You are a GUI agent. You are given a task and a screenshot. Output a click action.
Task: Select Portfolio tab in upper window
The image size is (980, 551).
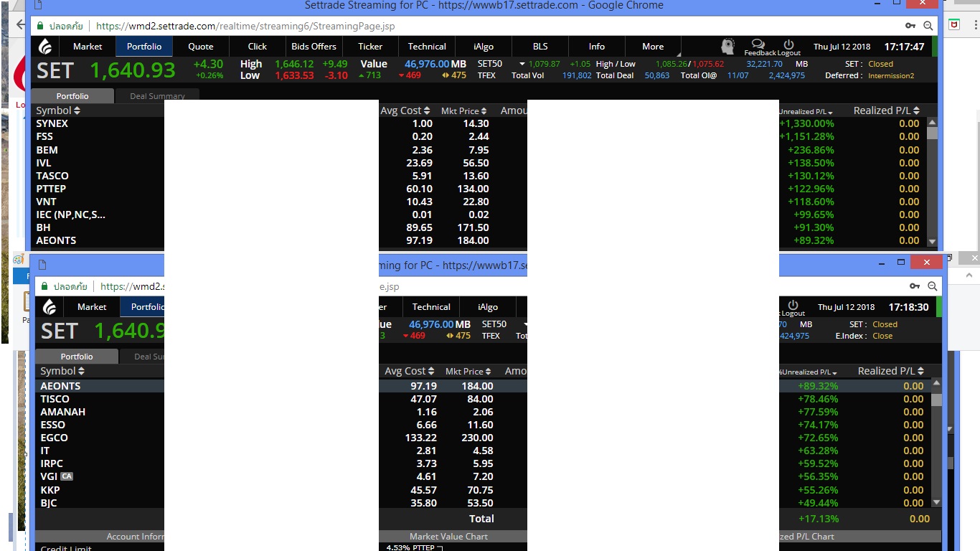point(72,96)
